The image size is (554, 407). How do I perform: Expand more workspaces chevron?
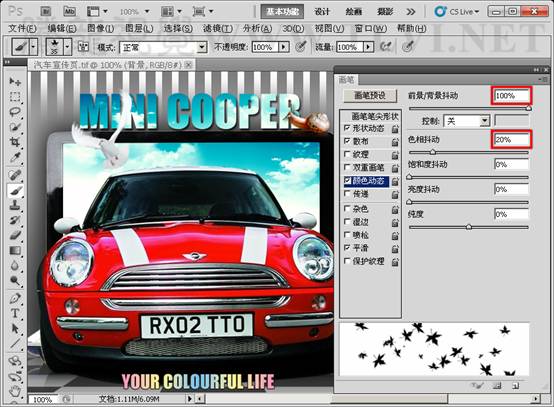coord(411,12)
